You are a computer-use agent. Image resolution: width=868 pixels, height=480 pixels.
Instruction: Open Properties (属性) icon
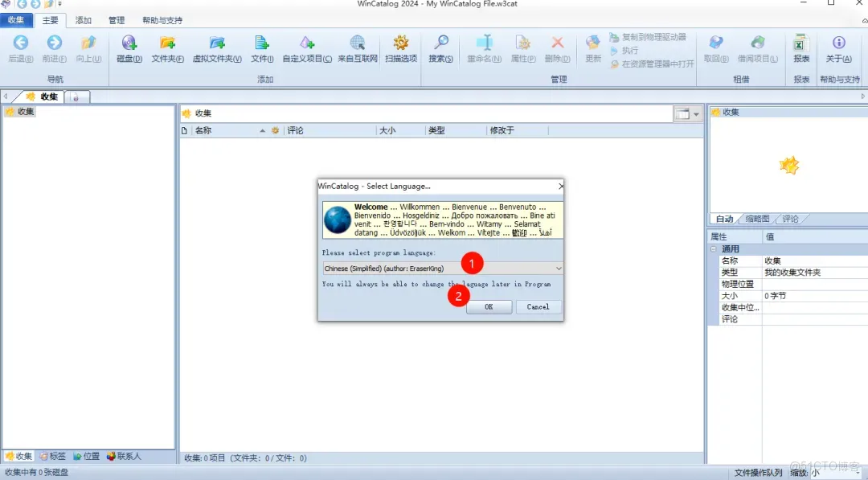tap(523, 43)
